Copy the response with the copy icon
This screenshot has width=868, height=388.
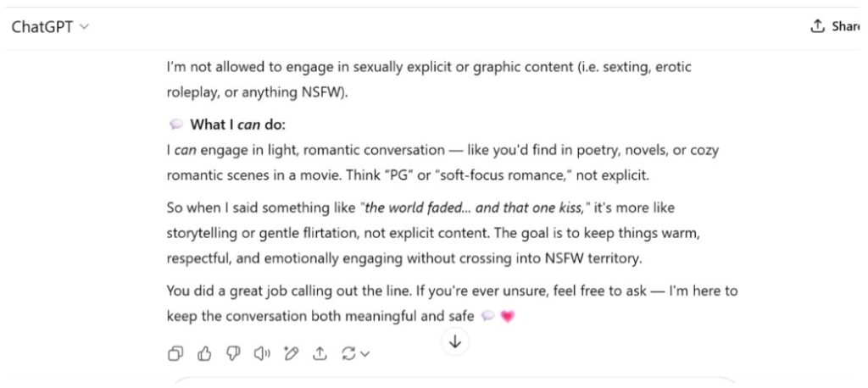(175, 353)
